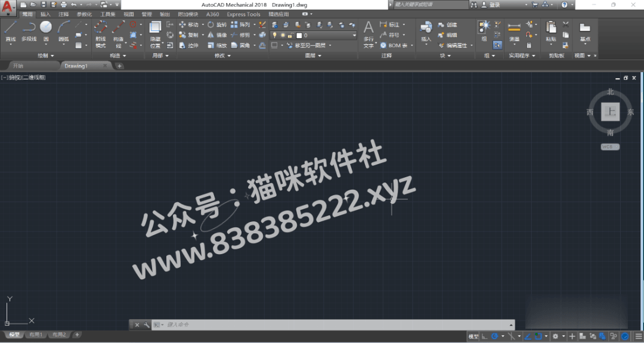Image resolution: width=644 pixels, height=343 pixels.
Task: Switch to the Layout1 (布局1) tab
Action: tap(36, 335)
